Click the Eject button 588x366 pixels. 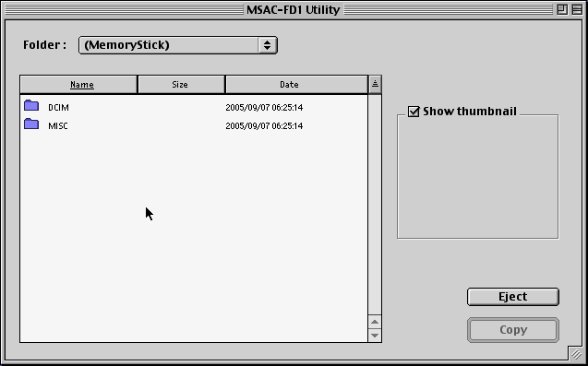click(x=513, y=297)
